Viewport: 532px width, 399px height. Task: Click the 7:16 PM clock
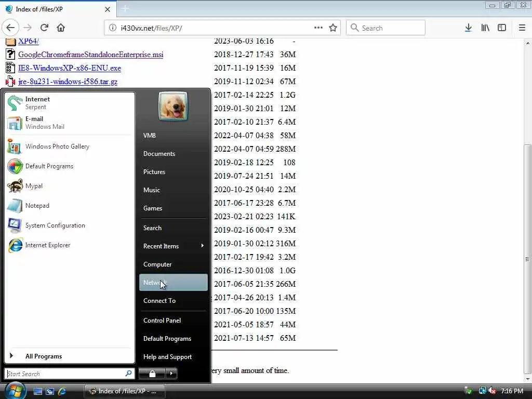(512, 391)
